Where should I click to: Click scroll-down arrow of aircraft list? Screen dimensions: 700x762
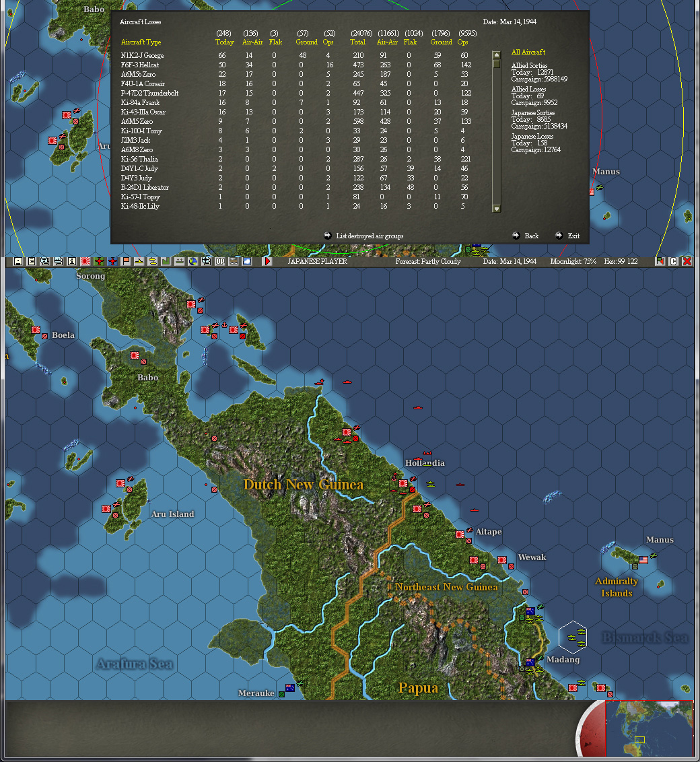(497, 209)
